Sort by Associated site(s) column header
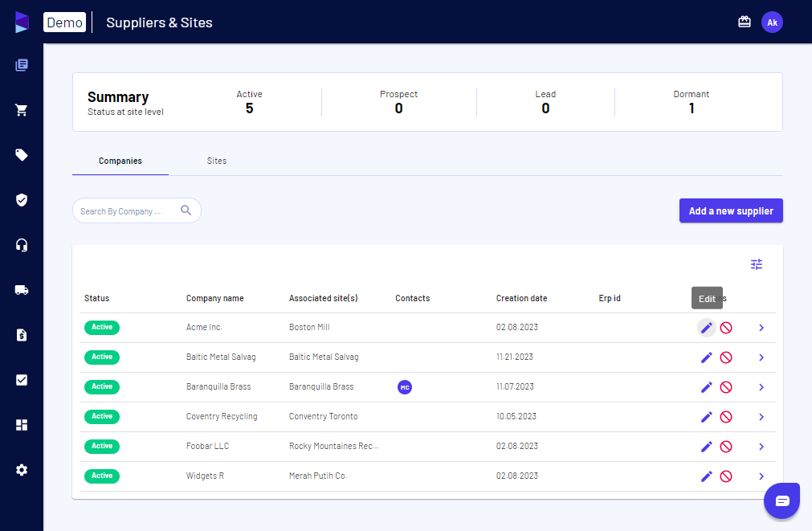 coord(323,298)
